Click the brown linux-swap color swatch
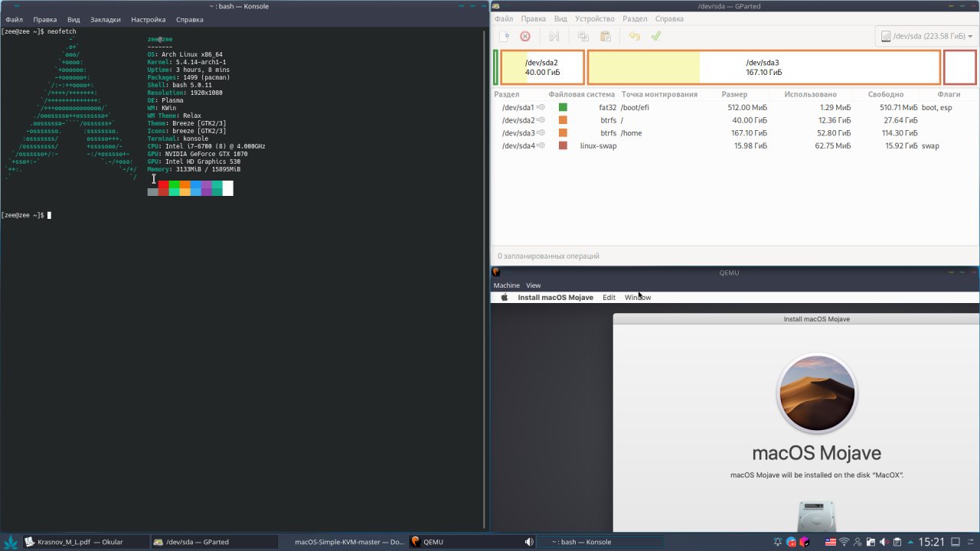Image resolution: width=980 pixels, height=551 pixels. [563, 145]
